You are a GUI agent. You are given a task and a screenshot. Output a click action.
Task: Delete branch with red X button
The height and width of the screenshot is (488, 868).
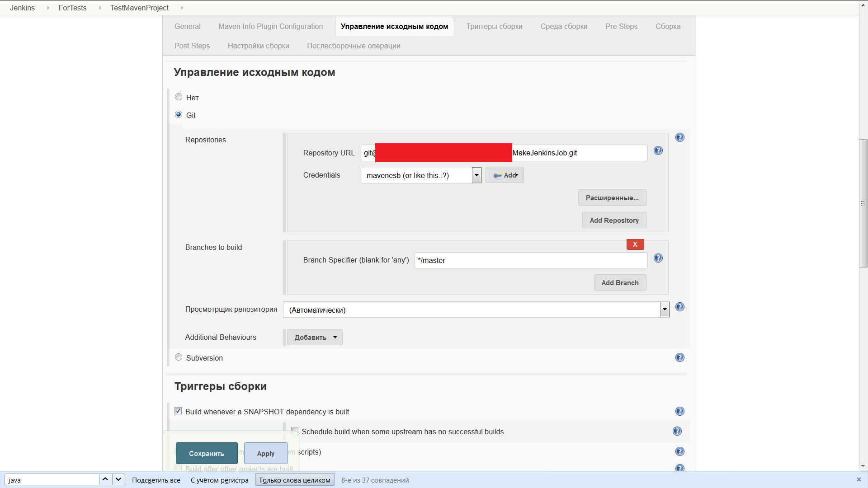(635, 244)
